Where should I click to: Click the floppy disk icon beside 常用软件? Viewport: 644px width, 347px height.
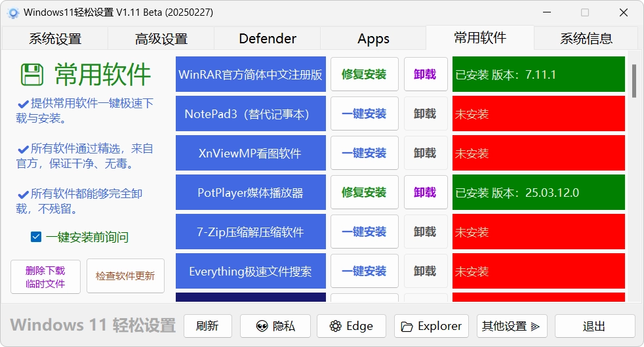31,75
